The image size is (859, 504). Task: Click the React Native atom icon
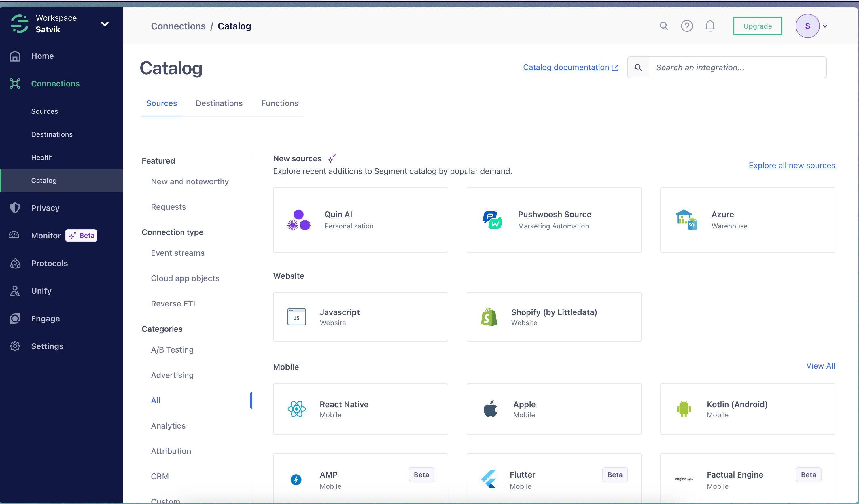click(x=297, y=409)
